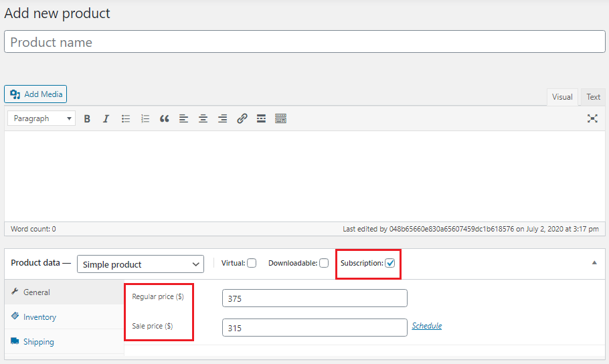Screen dimensions: 609x364
Task: Insert a blockquote
Action: pos(164,119)
